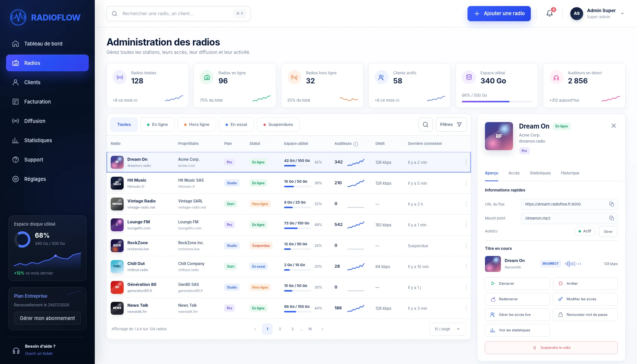Click the Ouvrir un ticket link

39,353
